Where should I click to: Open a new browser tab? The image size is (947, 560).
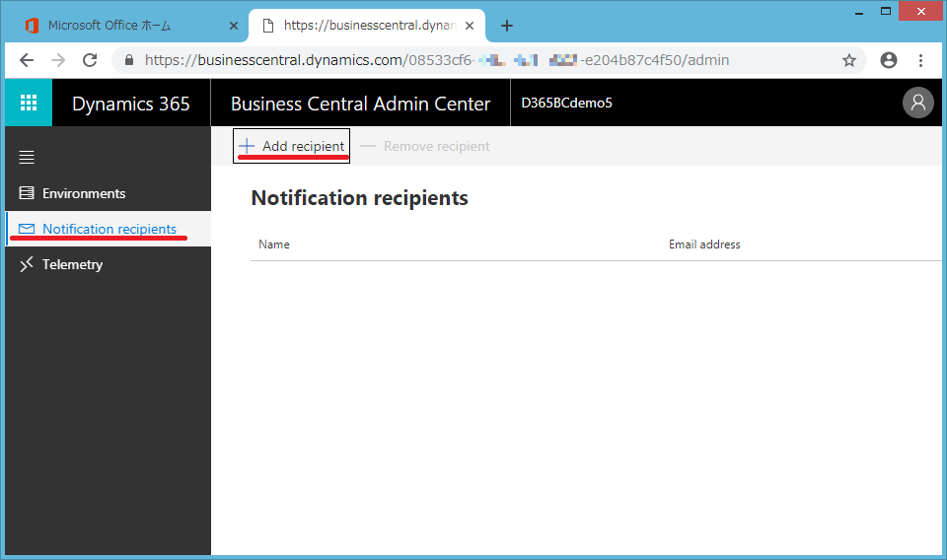(x=507, y=26)
